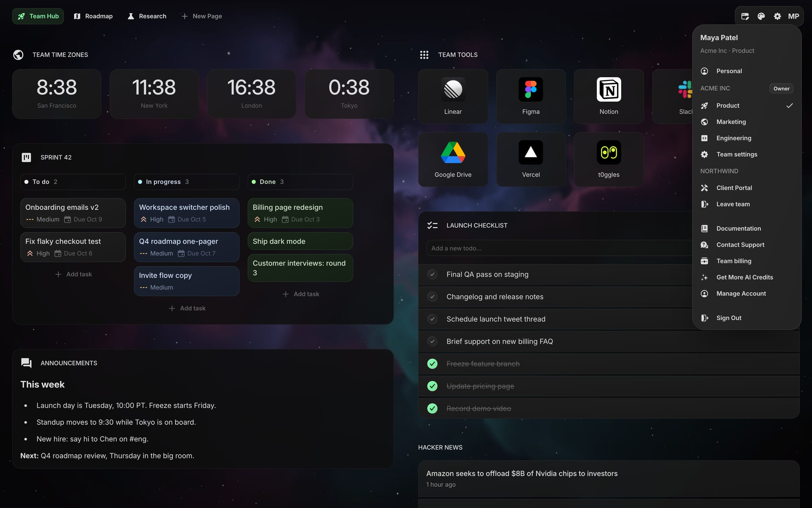This screenshot has width=812, height=508.
Task: Click the Team Time Zones globe icon
Action: [x=18, y=55]
